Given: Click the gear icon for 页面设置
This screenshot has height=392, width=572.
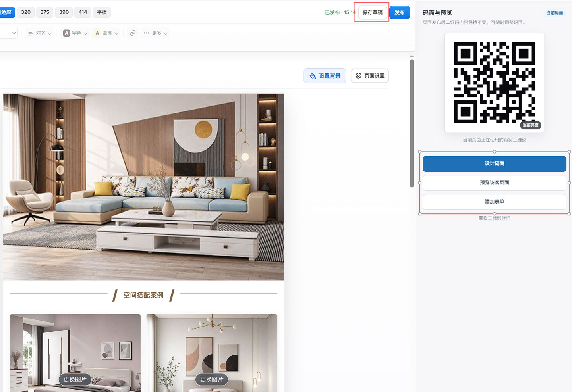Looking at the screenshot, I should pos(358,75).
